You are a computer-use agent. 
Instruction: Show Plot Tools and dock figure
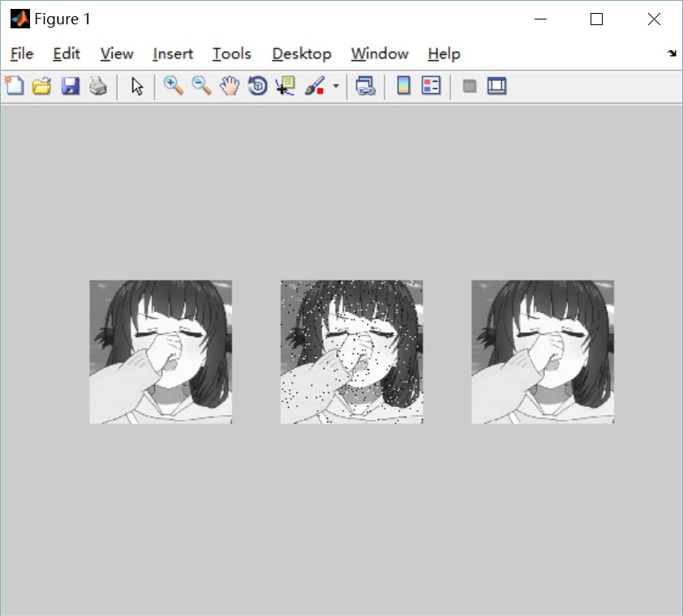[x=497, y=86]
